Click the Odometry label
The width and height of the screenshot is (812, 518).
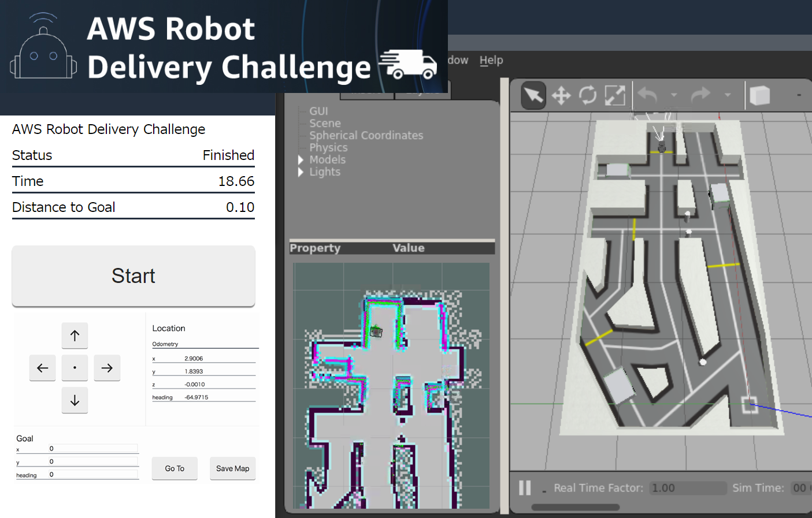click(165, 344)
